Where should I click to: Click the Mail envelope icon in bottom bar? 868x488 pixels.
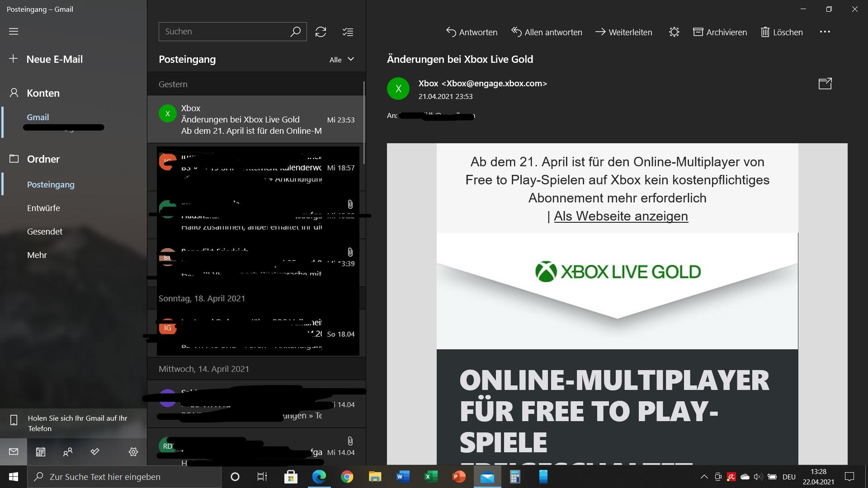(x=14, y=452)
